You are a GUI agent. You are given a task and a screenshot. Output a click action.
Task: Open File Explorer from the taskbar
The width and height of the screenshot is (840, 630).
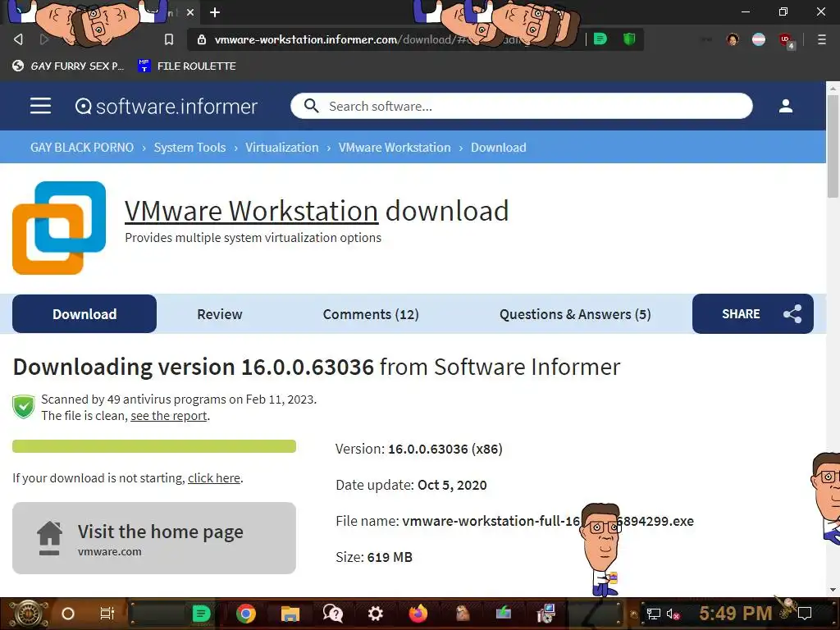tap(290, 614)
